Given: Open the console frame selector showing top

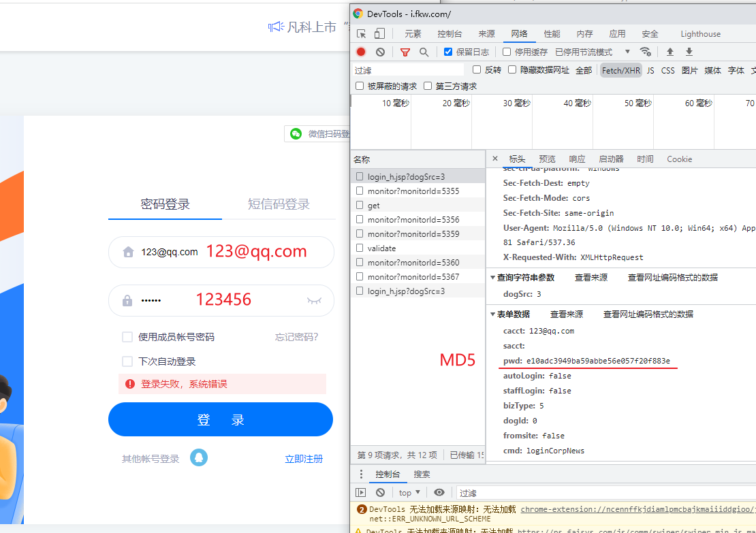Looking at the screenshot, I should tap(409, 492).
